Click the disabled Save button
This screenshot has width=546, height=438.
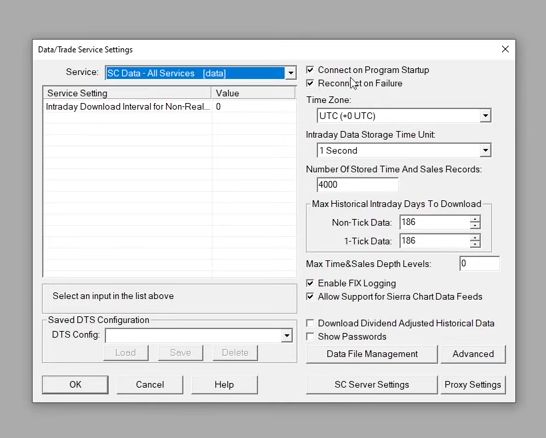point(180,353)
